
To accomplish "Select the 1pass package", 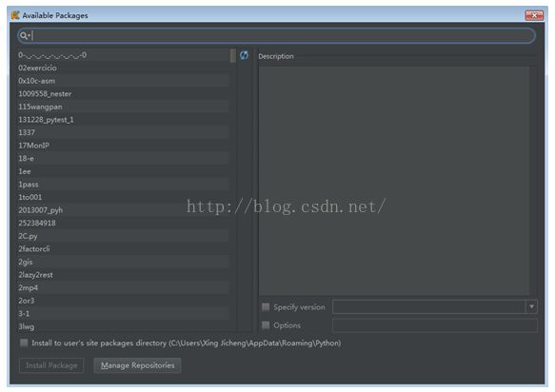I will click(123, 185).
